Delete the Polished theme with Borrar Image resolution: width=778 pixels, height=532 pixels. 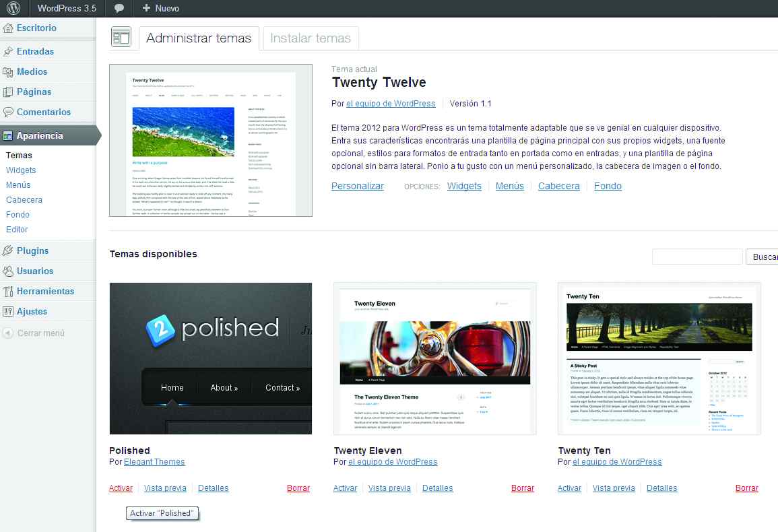tap(298, 488)
